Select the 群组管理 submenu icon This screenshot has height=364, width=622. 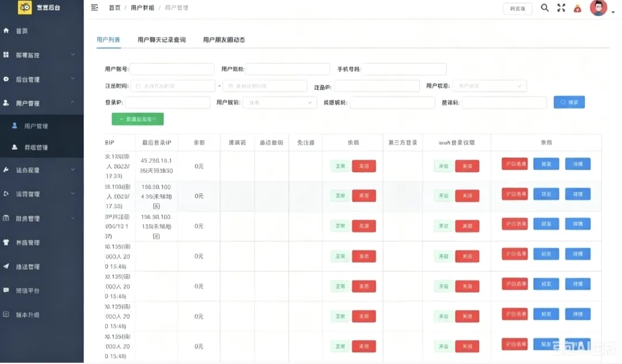click(14, 147)
